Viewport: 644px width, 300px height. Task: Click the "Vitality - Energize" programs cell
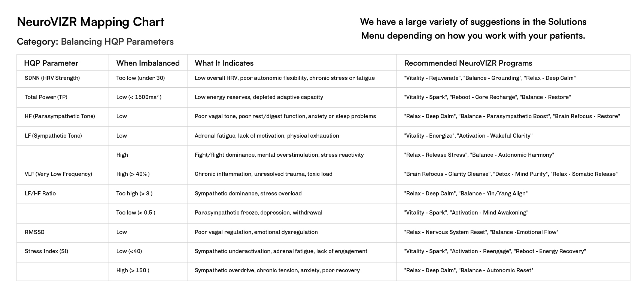click(468, 136)
